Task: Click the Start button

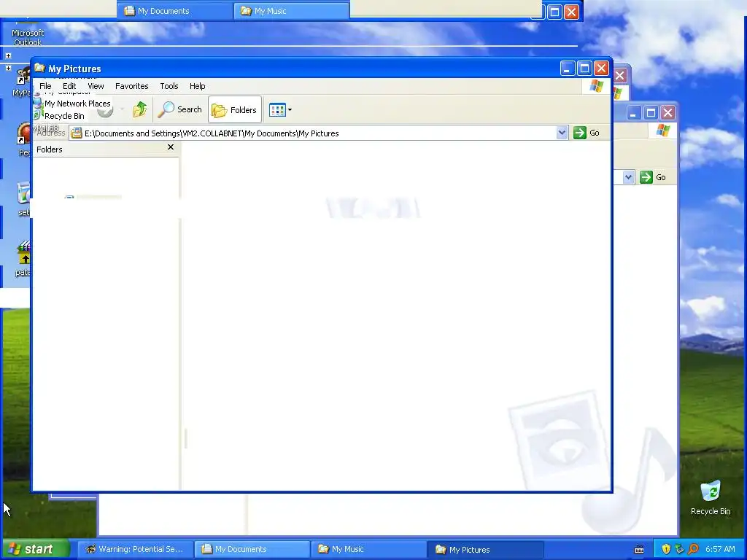Action: tap(34, 549)
